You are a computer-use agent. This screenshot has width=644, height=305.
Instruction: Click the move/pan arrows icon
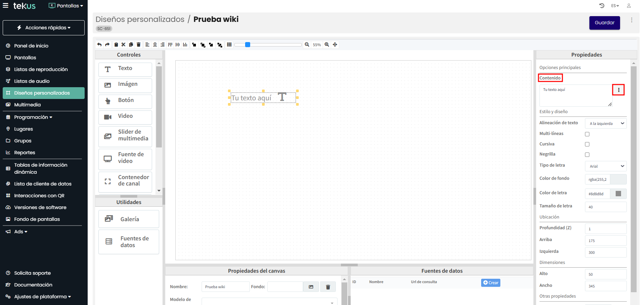pyautogui.click(x=335, y=44)
